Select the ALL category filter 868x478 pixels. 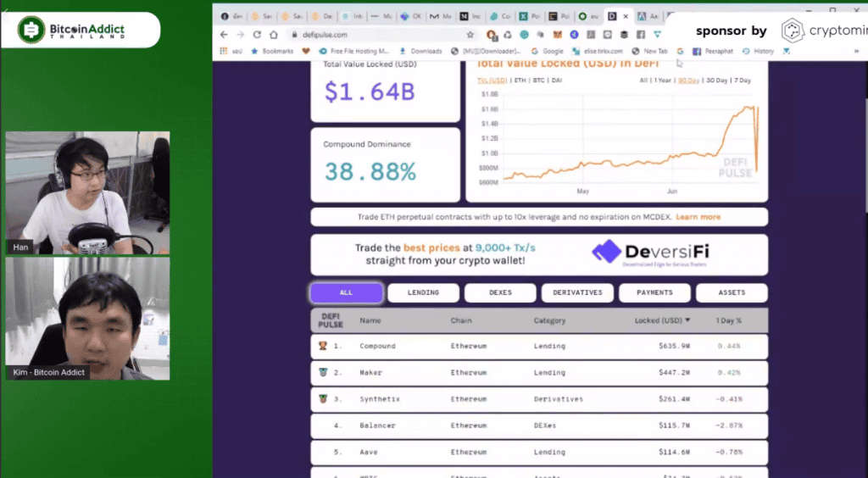(x=347, y=292)
